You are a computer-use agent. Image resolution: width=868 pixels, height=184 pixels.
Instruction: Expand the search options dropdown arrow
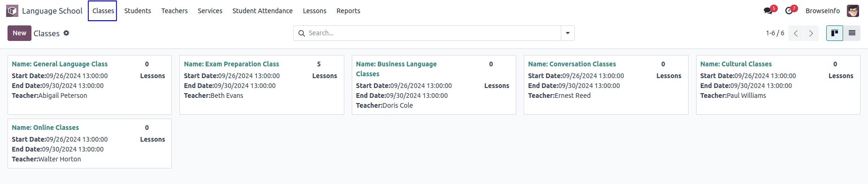click(x=568, y=33)
